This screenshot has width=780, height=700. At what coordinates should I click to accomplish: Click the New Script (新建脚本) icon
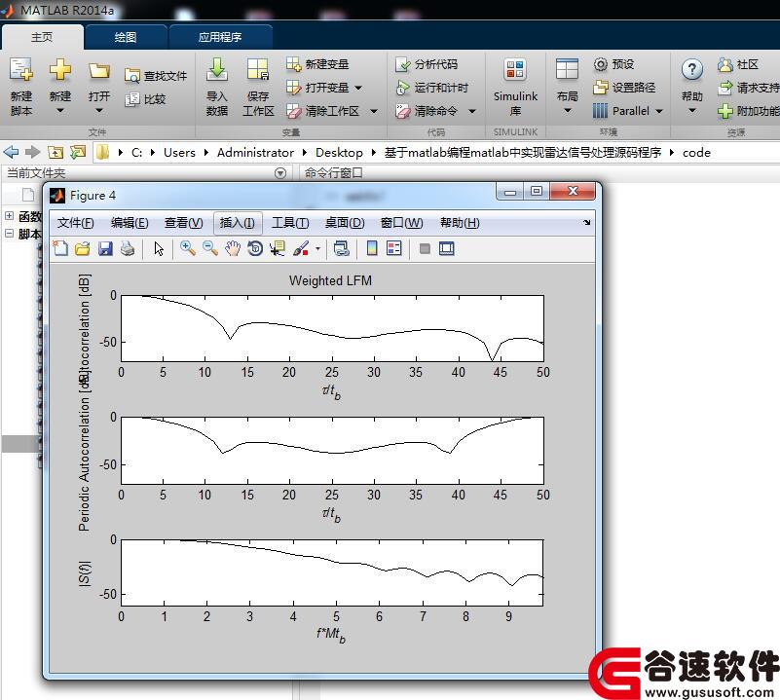(20, 70)
